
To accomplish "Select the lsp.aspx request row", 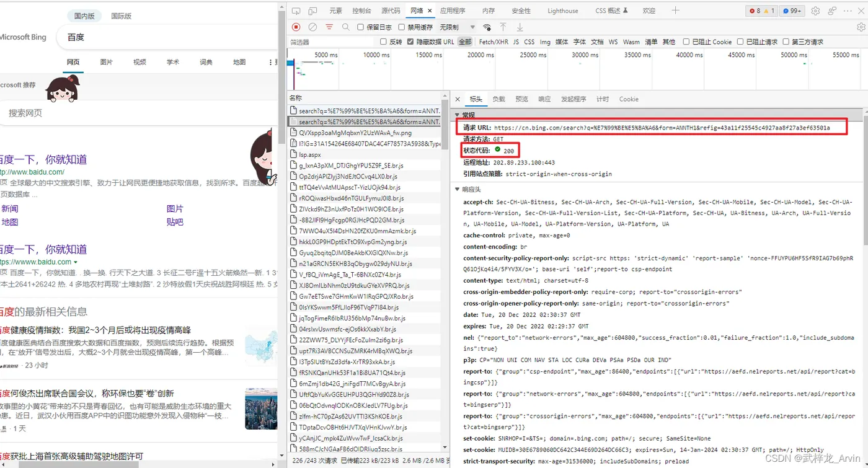I will click(x=365, y=154).
